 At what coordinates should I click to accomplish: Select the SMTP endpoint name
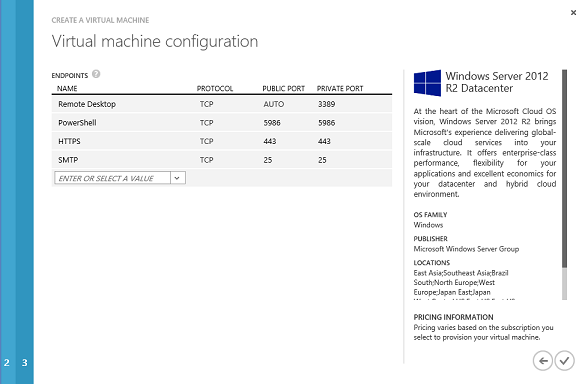pos(68,160)
